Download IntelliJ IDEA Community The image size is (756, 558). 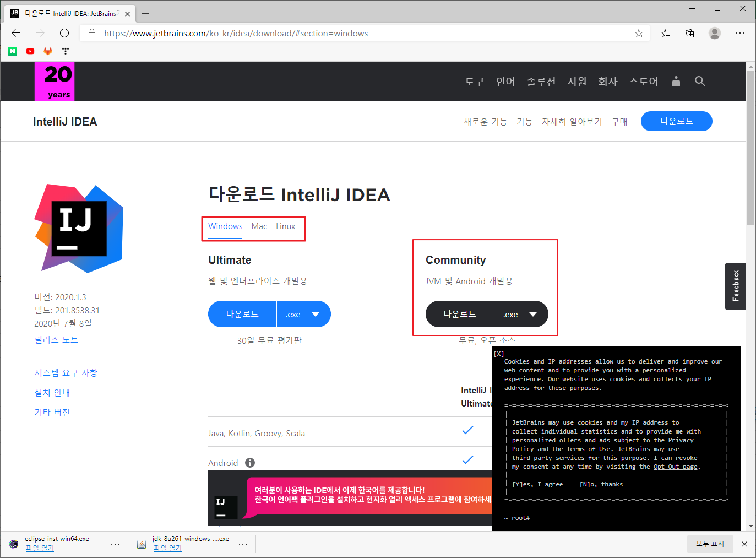pyautogui.click(x=460, y=314)
